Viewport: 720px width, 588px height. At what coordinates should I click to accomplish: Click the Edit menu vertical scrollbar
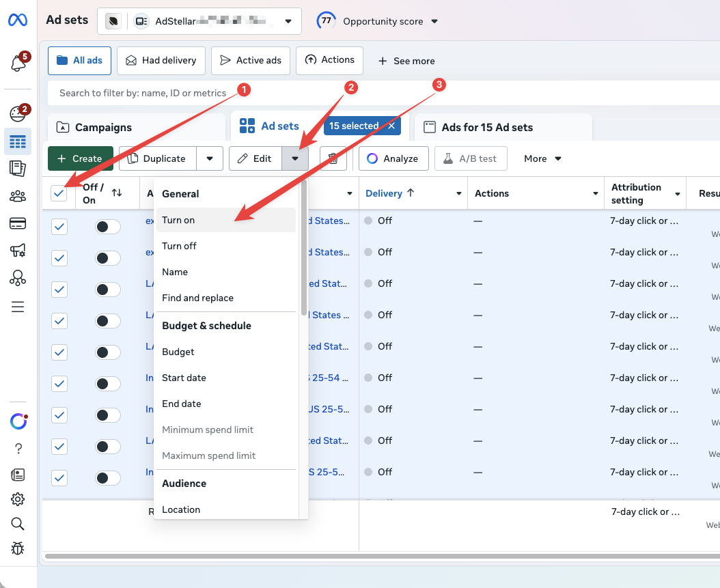tap(303, 248)
